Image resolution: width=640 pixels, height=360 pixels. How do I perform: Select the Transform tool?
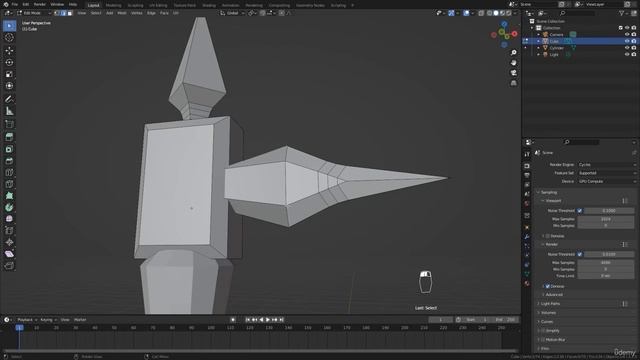(9, 86)
